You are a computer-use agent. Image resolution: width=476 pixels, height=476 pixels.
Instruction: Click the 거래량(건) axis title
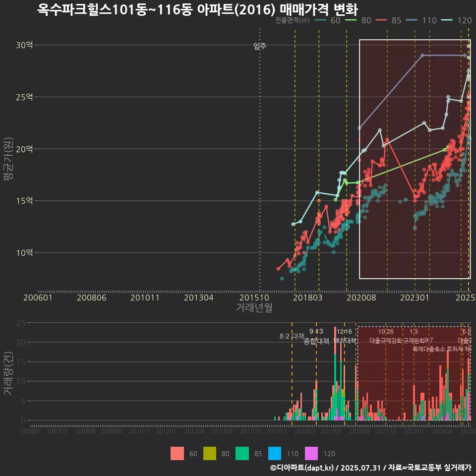(8, 373)
